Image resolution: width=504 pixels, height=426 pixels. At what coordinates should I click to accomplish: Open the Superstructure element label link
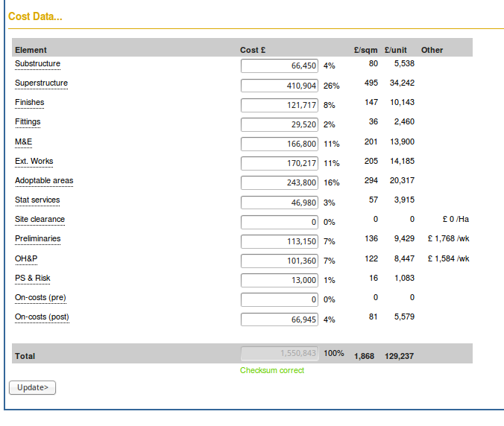click(x=42, y=83)
